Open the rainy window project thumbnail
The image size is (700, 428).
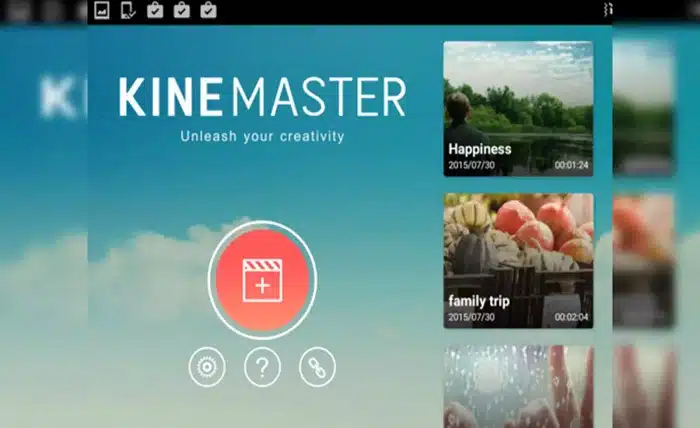(x=518, y=386)
